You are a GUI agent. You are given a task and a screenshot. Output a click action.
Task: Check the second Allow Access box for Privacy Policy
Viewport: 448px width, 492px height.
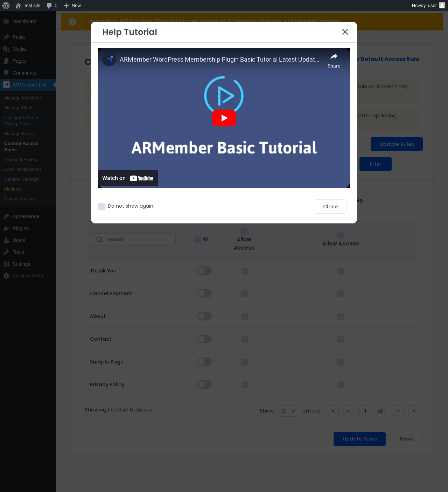coord(341,385)
